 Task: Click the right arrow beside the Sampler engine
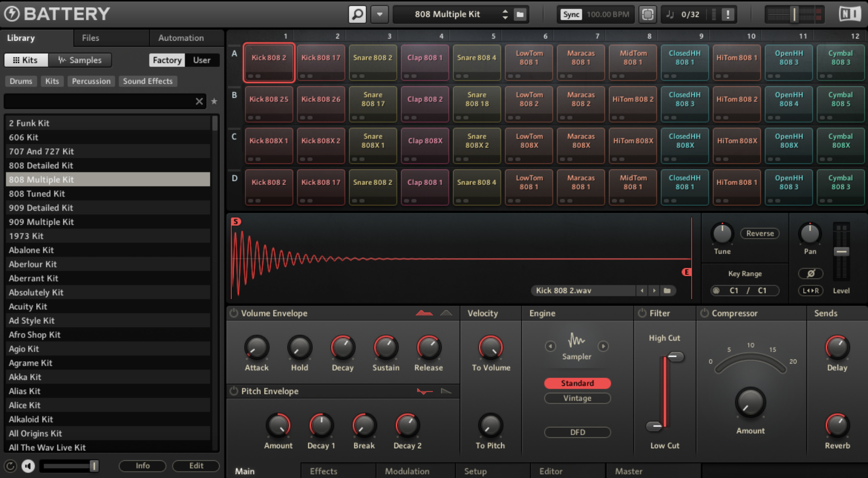coord(604,346)
